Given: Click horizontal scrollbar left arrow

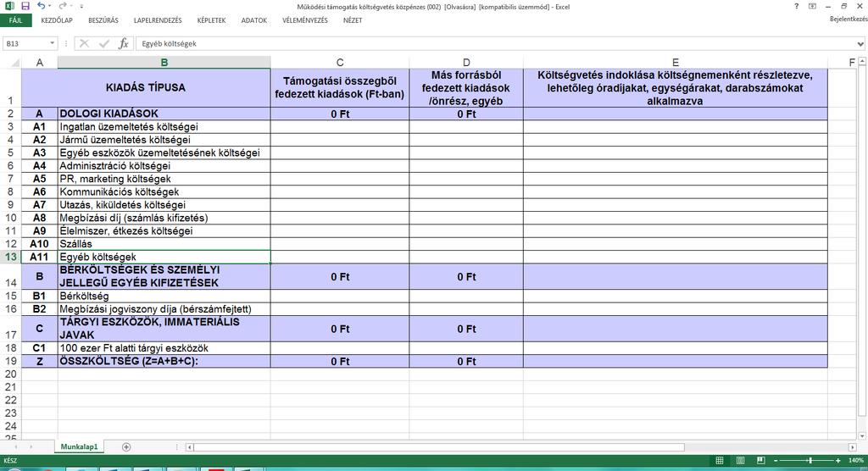Looking at the screenshot, I should pyautogui.click(x=190, y=446).
